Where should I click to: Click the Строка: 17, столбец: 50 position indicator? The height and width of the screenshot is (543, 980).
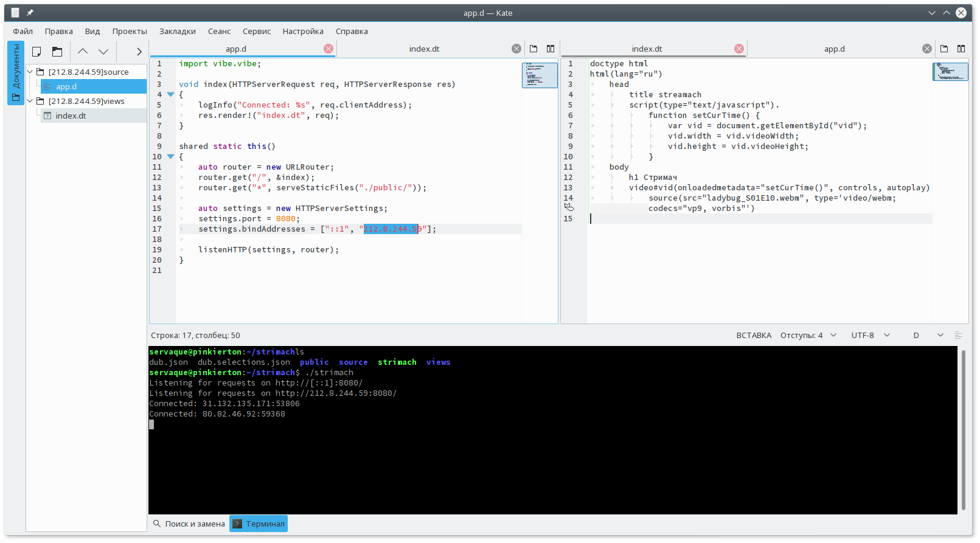coord(195,335)
